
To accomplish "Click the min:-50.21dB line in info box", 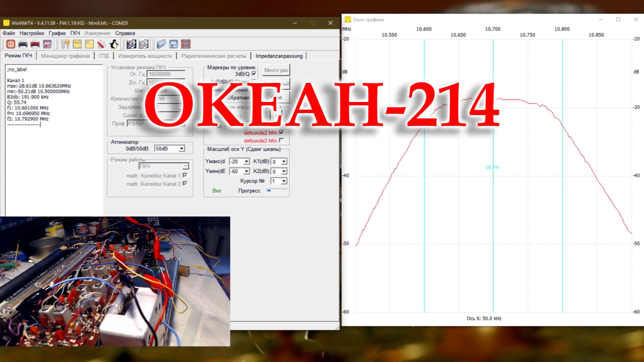I will click(x=38, y=91).
